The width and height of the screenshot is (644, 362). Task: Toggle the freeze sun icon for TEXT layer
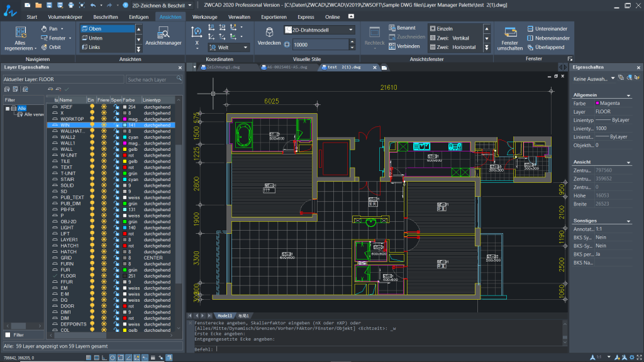(x=103, y=168)
